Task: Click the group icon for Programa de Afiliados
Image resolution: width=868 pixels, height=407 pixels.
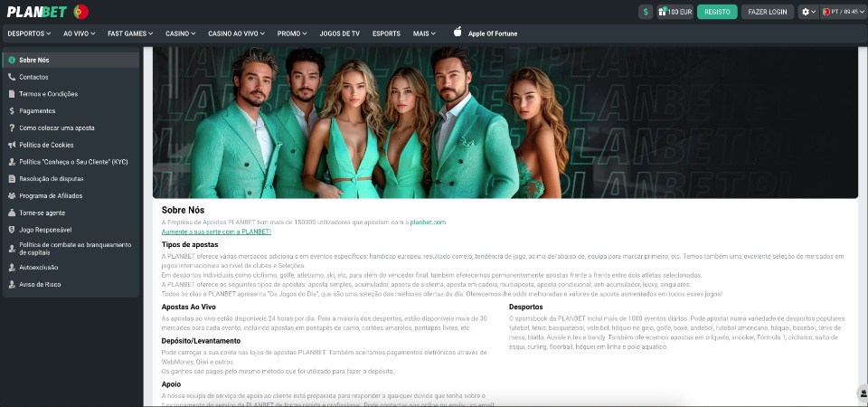Action: tap(12, 195)
